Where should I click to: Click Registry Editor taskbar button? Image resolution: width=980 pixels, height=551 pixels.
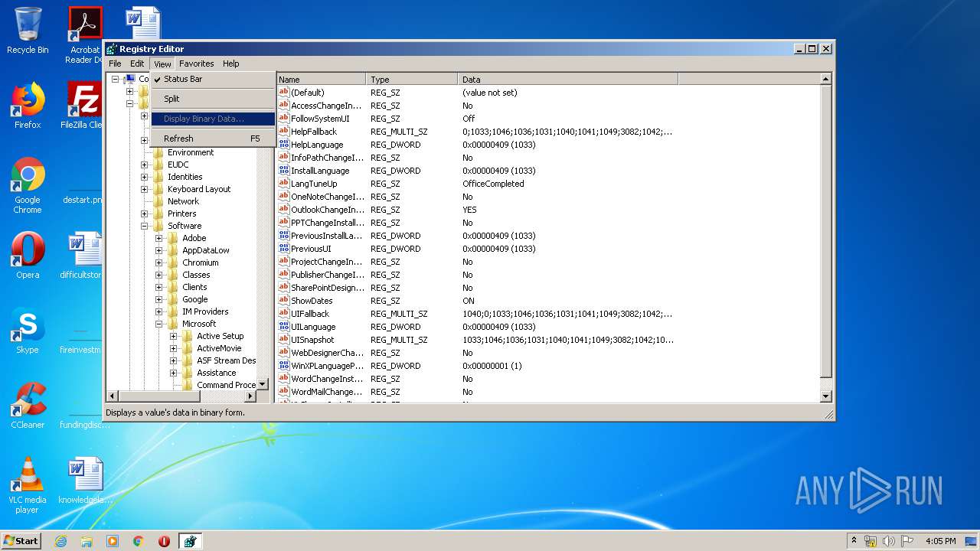(x=190, y=541)
